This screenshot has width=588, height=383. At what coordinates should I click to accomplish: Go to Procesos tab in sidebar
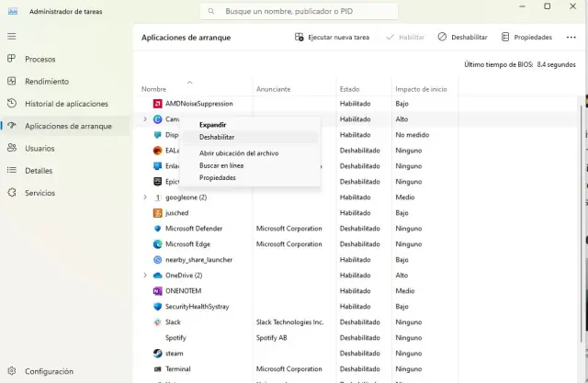[x=40, y=59]
